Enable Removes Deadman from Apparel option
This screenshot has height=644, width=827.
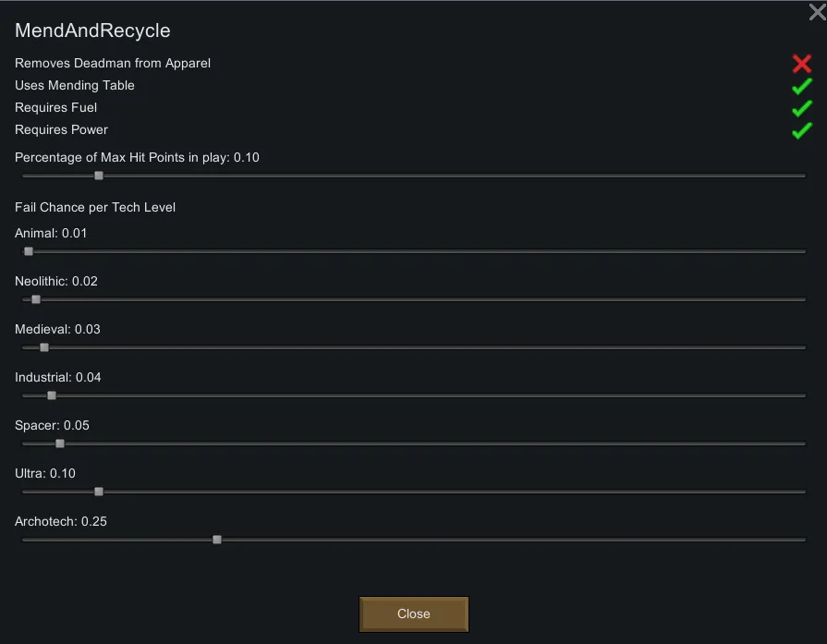[801, 64]
